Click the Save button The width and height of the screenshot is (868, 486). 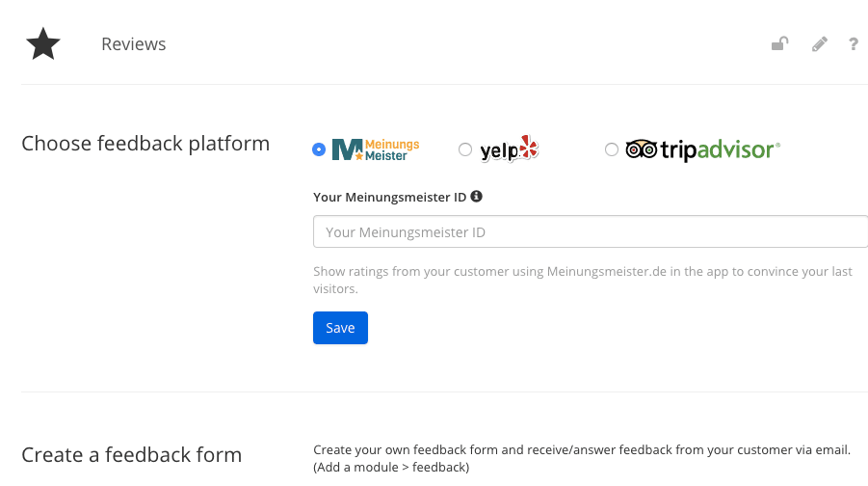click(x=340, y=328)
